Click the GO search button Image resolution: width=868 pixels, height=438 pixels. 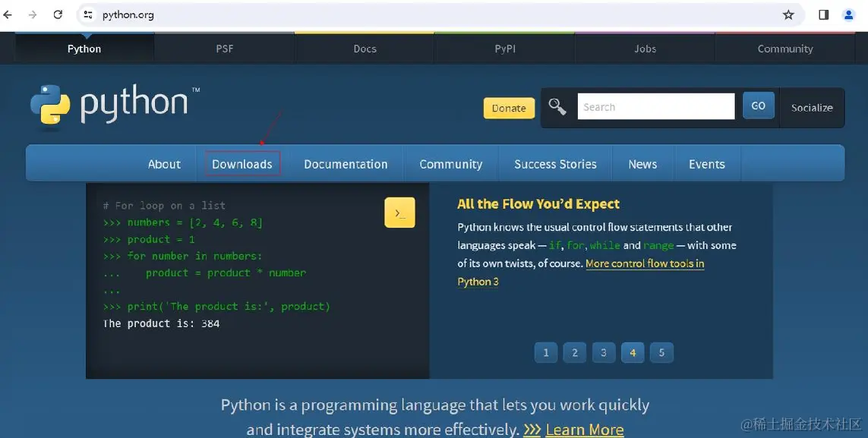[x=759, y=106]
